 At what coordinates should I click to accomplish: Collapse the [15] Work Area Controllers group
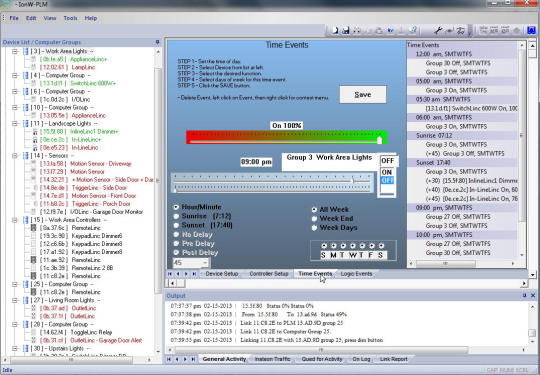(x=15, y=220)
